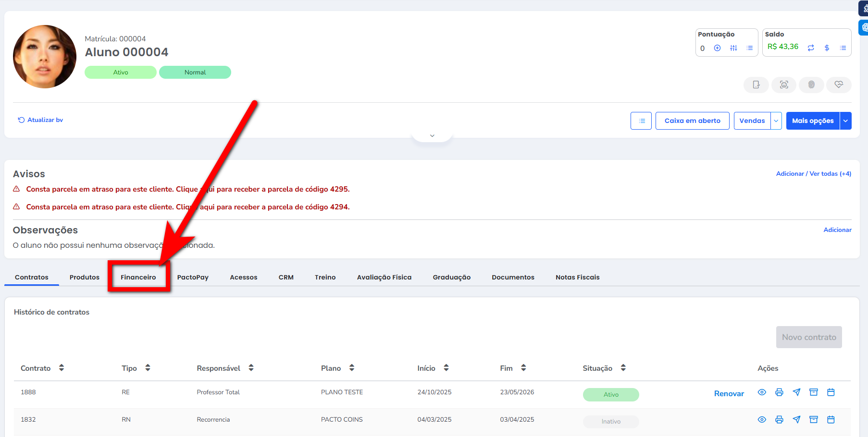Expand the header panel chevron
This screenshot has height=437, width=868.
click(432, 136)
